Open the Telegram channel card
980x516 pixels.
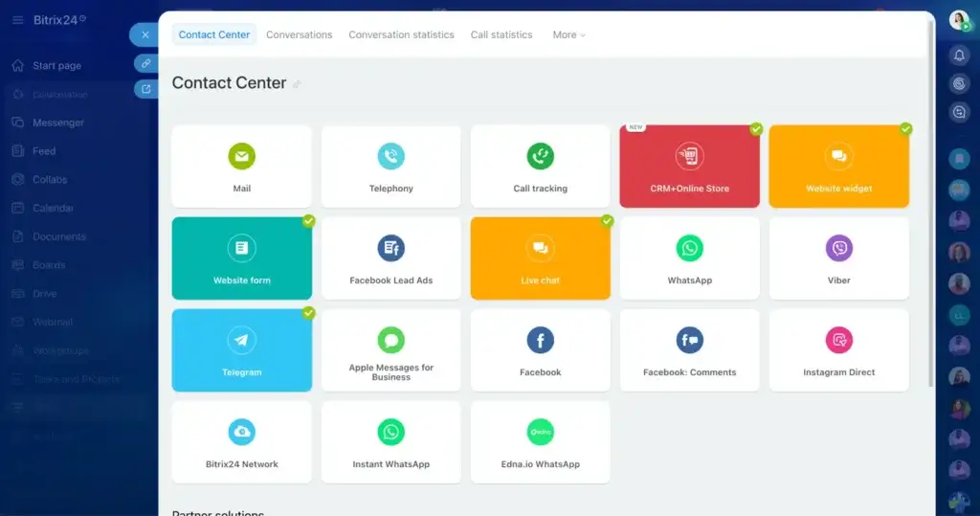click(241, 350)
